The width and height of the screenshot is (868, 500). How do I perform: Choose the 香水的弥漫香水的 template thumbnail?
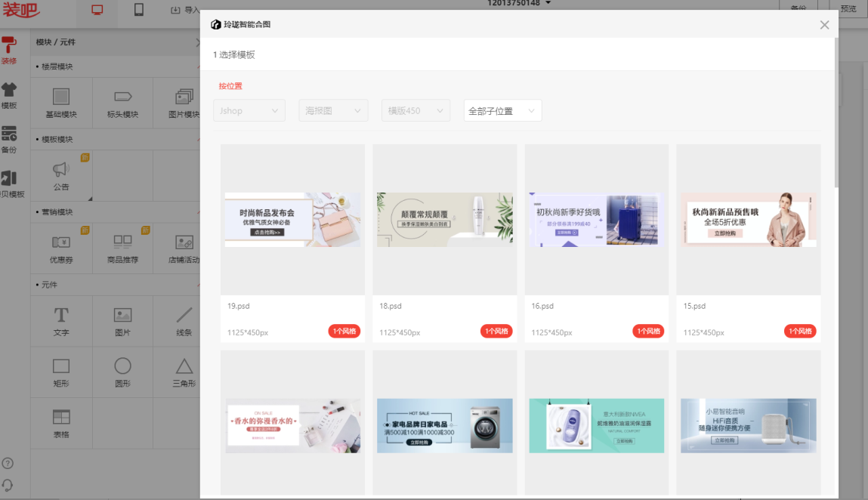coord(293,426)
